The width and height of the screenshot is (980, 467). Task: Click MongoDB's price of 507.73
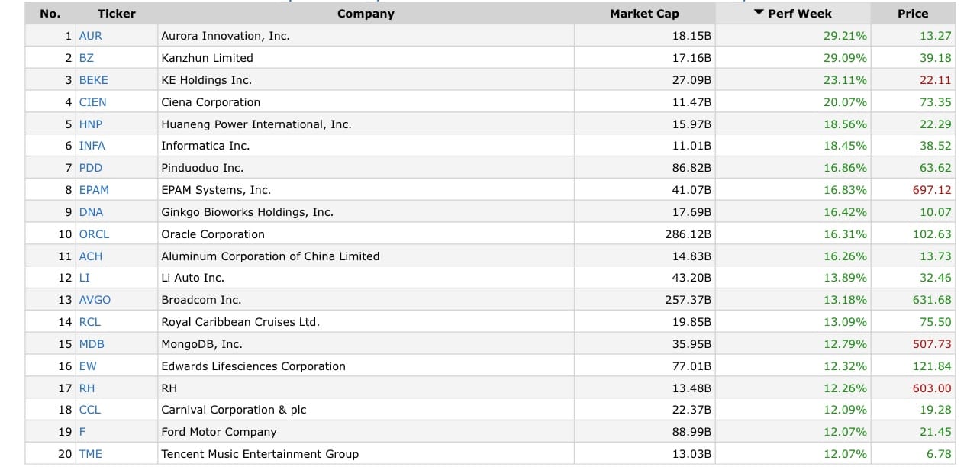932,344
